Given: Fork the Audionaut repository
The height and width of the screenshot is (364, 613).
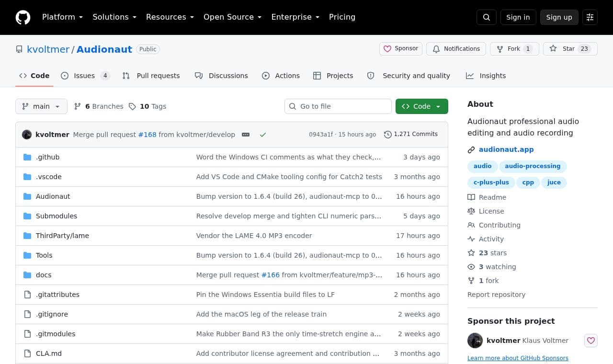Looking at the screenshot, I should [x=514, y=49].
